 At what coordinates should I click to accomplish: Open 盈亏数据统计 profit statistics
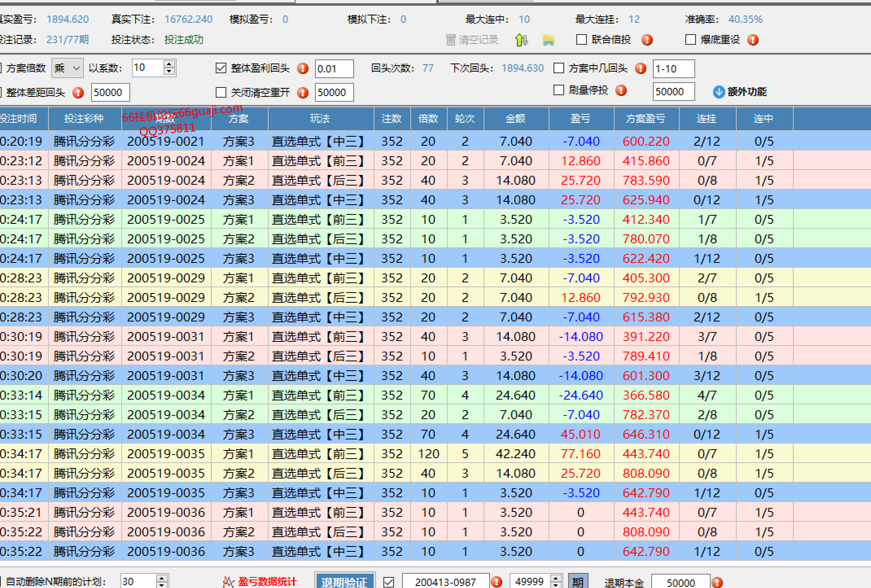click(260, 582)
